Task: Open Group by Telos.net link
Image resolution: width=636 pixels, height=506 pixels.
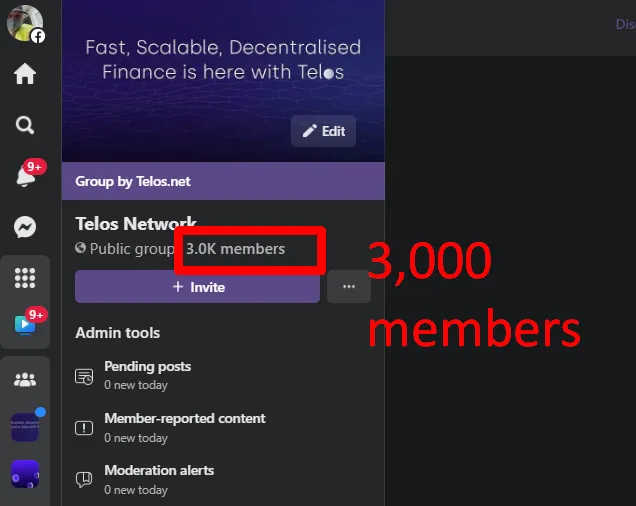Action: (133, 181)
